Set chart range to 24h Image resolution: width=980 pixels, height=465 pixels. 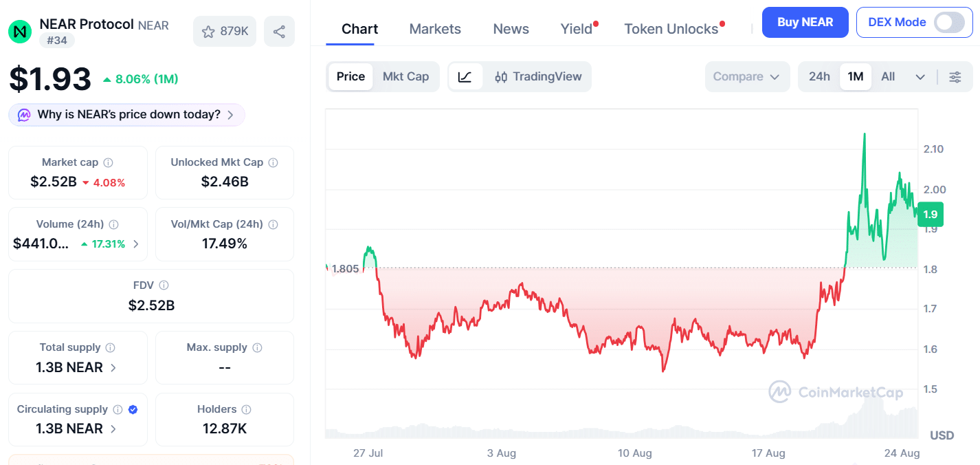[x=819, y=77]
